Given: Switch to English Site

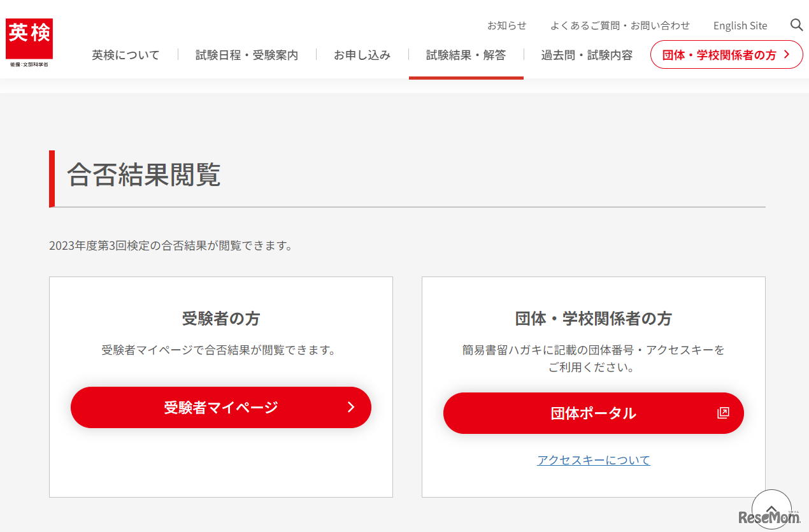Looking at the screenshot, I should point(740,25).
